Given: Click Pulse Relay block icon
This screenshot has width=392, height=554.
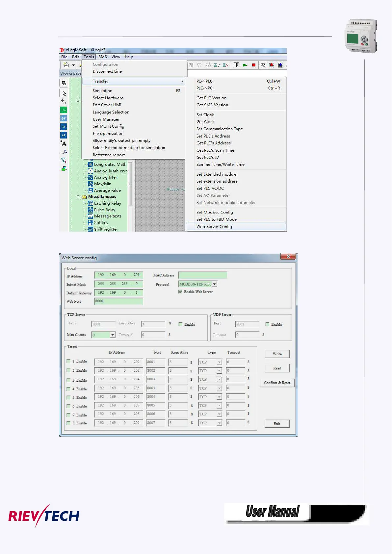Looking at the screenshot, I should click(x=91, y=210).
